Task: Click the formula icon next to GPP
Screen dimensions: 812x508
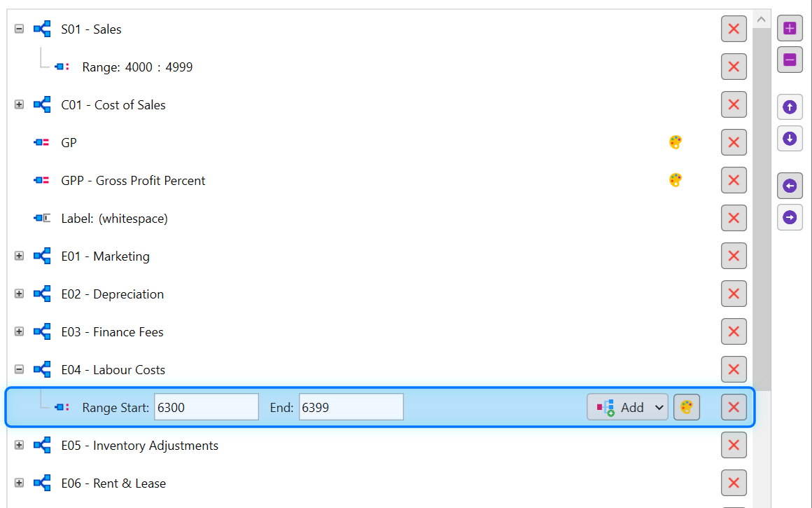Action: pyautogui.click(x=41, y=180)
